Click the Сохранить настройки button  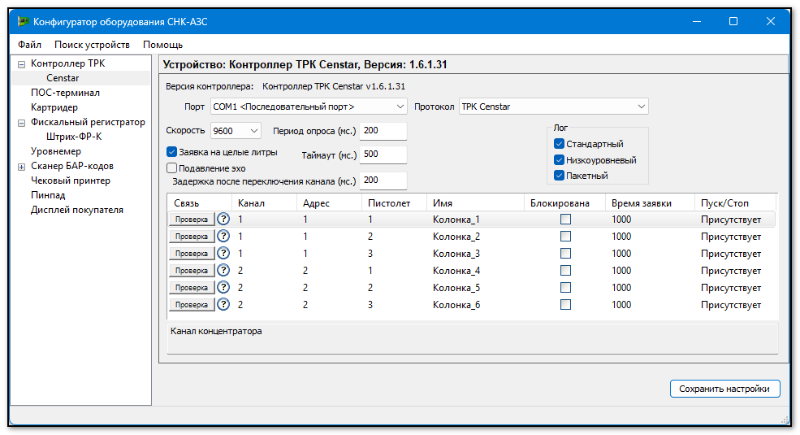724,388
